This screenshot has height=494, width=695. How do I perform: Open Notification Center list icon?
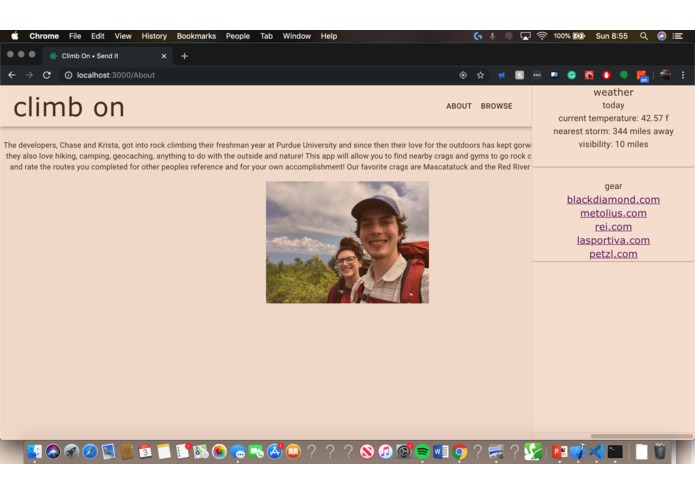pyautogui.click(x=678, y=36)
